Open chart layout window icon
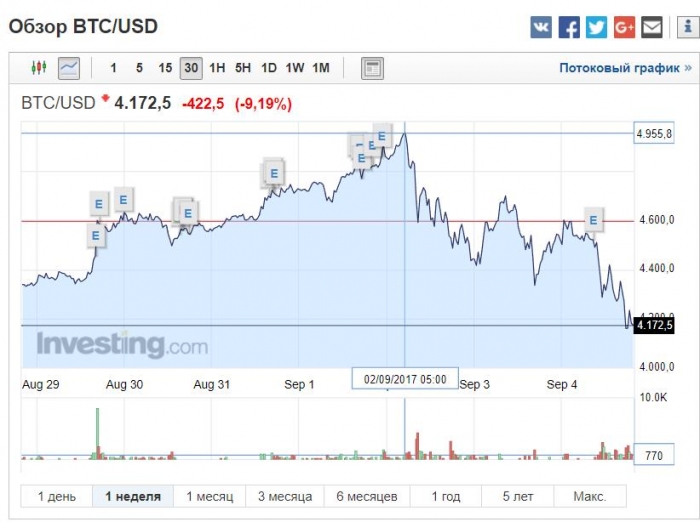The height and width of the screenshot is (522, 700). pos(372,68)
